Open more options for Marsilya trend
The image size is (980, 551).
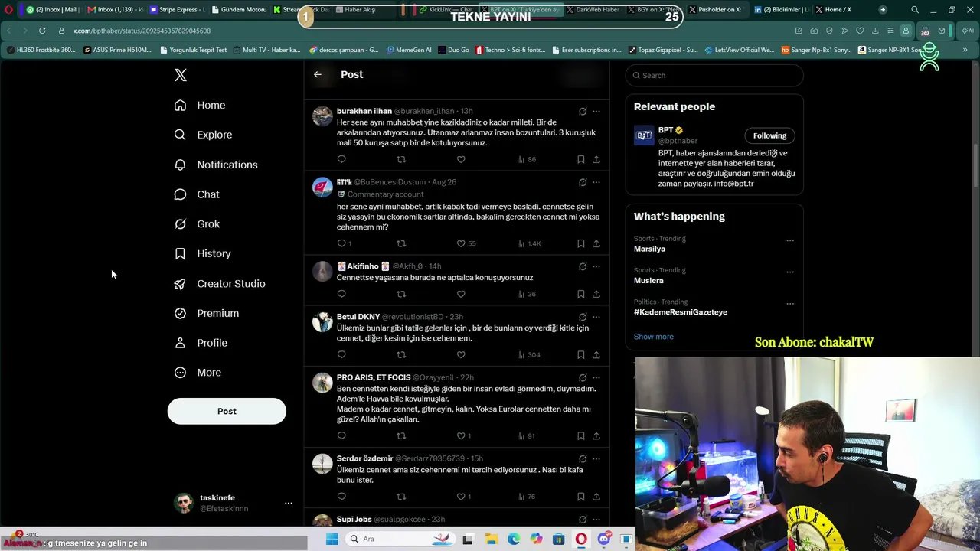click(x=790, y=240)
